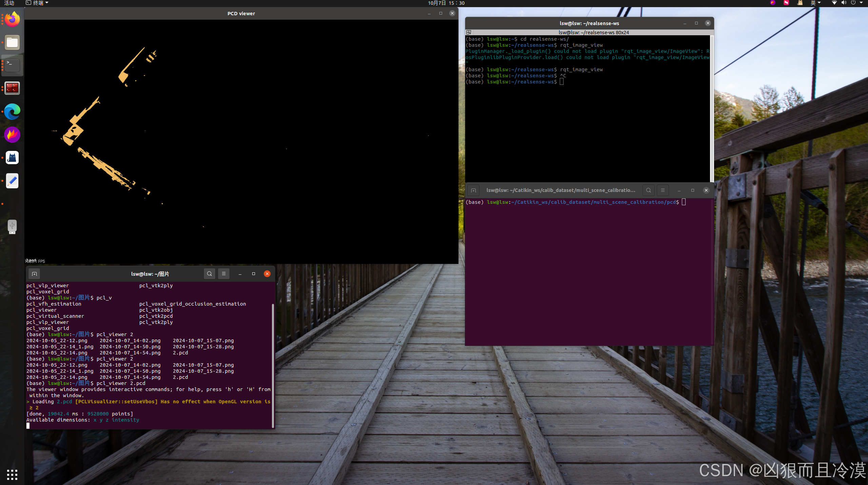868x485 pixels.
Task: Click the Terminator red terminal dock icon
Action: [x=12, y=88]
